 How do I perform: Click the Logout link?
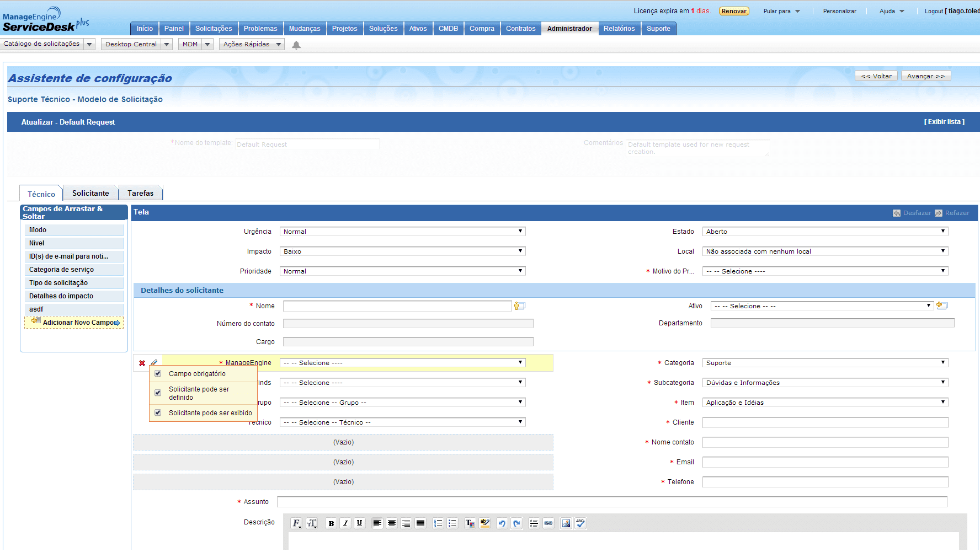934,11
